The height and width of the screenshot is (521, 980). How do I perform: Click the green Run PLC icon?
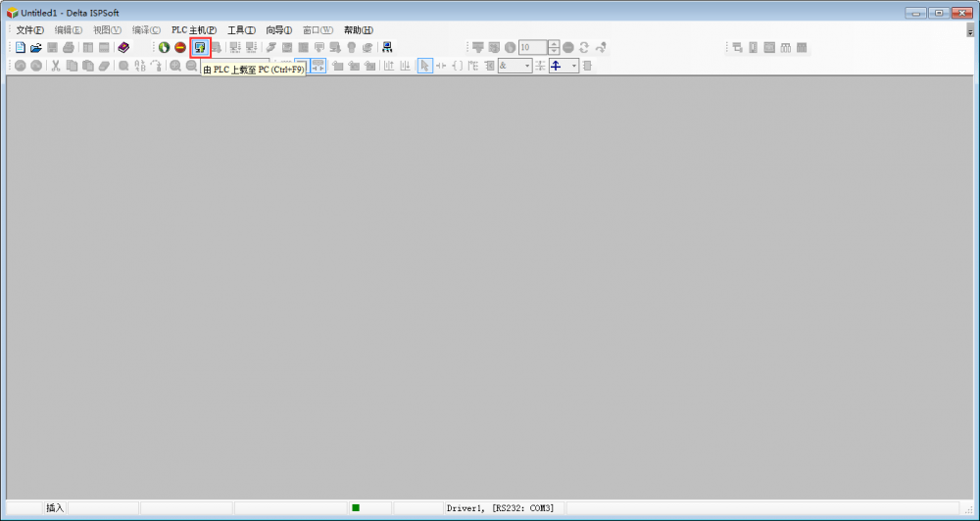tap(165, 47)
